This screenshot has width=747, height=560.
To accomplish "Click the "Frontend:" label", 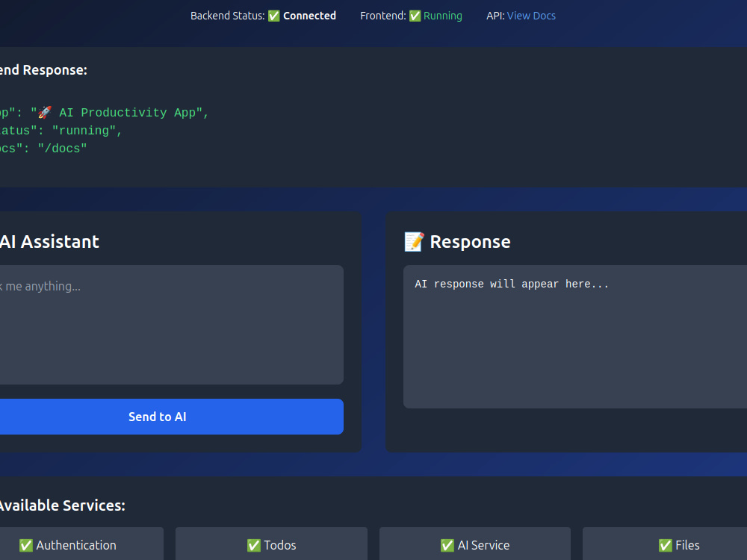I will (383, 16).
